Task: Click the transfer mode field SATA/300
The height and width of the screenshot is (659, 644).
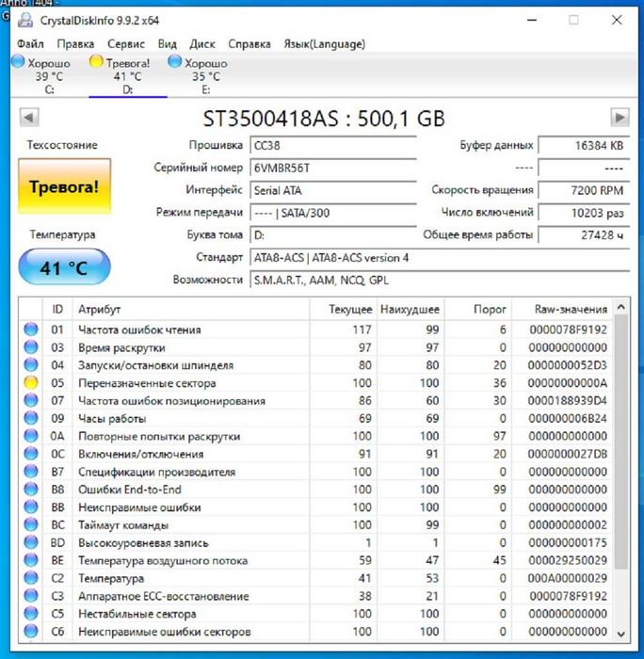Action: (333, 213)
